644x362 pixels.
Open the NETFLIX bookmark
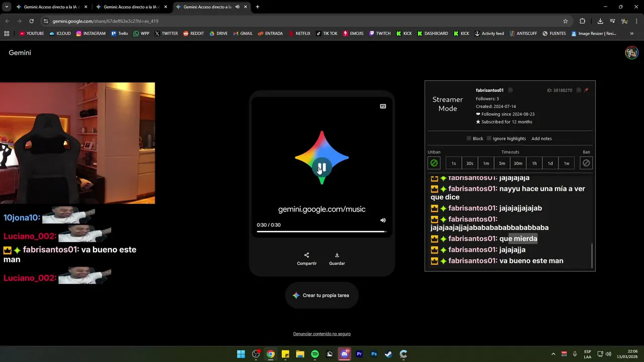(x=299, y=34)
